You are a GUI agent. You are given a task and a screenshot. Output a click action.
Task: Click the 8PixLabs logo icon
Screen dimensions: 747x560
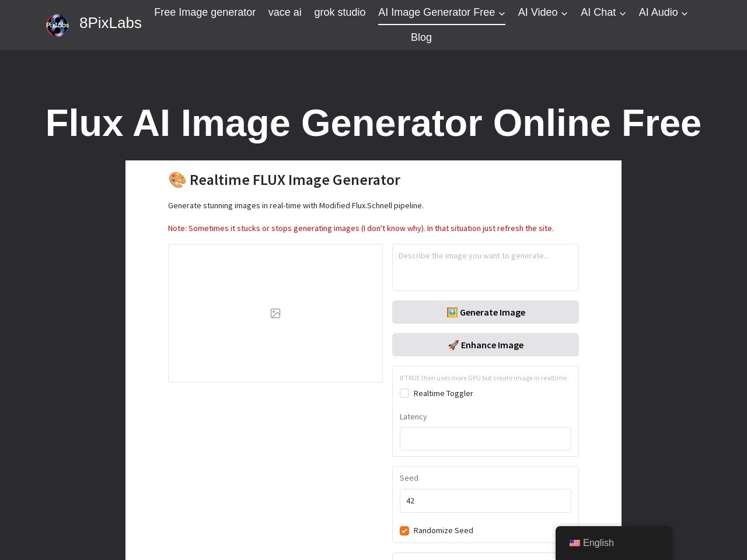57,25
